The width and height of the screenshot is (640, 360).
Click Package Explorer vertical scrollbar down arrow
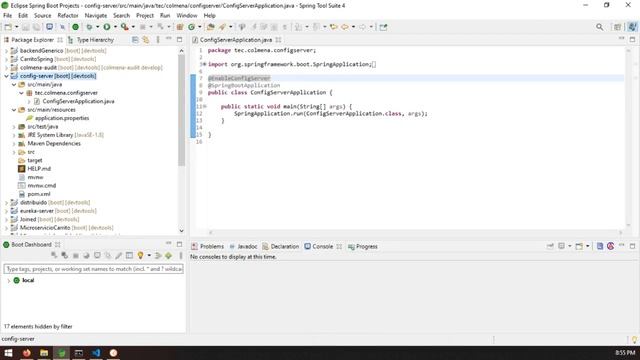[182, 231]
